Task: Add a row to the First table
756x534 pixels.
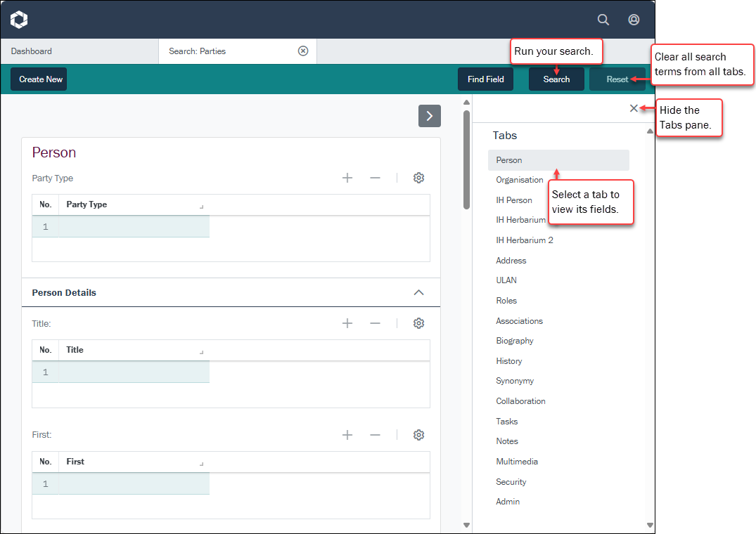Action: 347,435
